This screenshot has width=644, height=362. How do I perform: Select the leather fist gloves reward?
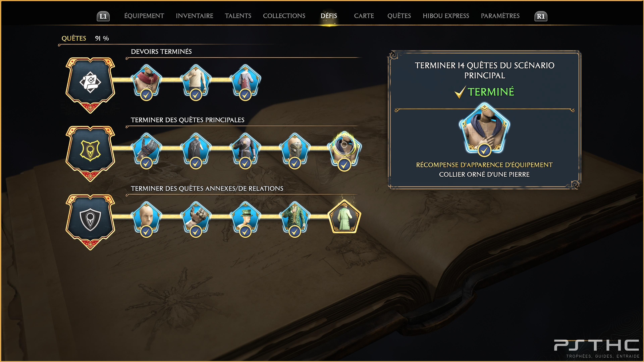196,219
